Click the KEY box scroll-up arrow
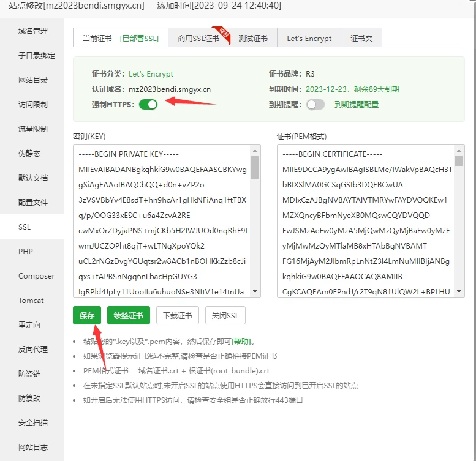476x461 pixels. [x=255, y=151]
